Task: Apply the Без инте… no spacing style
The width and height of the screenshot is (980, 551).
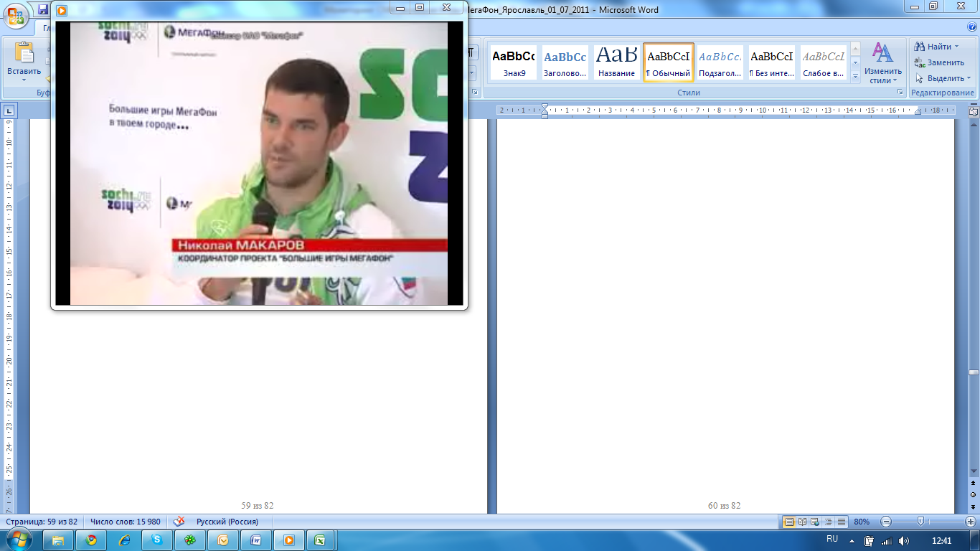Action: click(x=772, y=62)
